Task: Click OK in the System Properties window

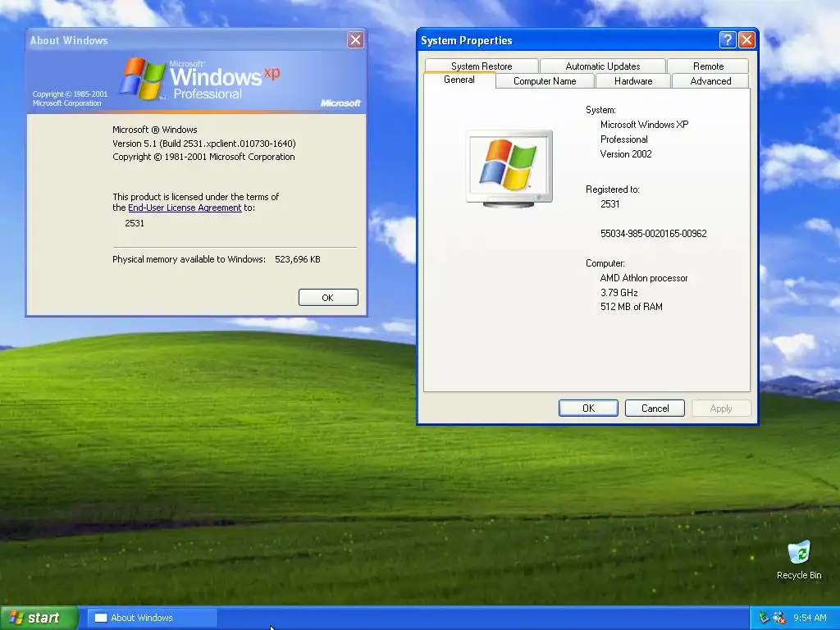Action: pos(588,409)
